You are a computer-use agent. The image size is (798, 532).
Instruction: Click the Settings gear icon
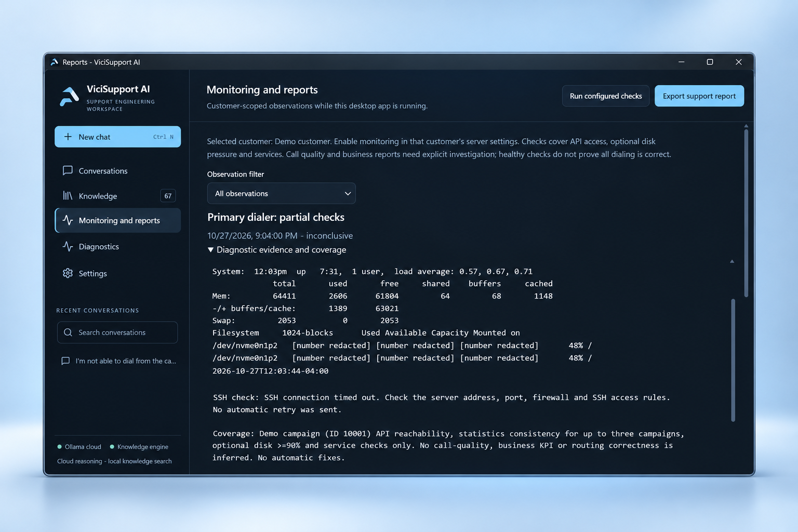(x=68, y=273)
